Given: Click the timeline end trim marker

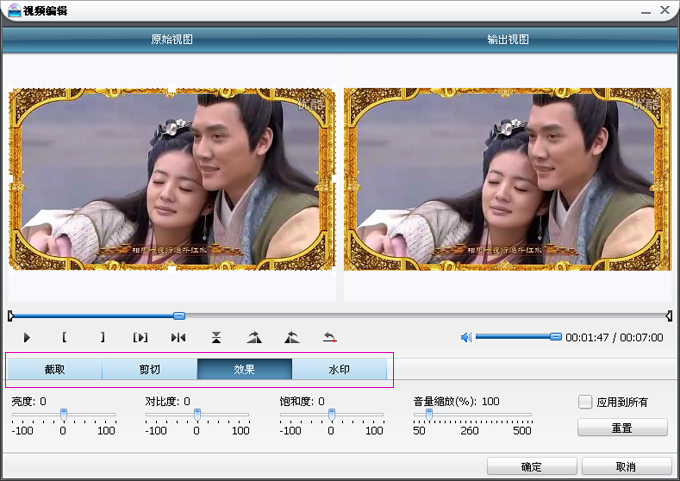Looking at the screenshot, I should tap(669, 316).
